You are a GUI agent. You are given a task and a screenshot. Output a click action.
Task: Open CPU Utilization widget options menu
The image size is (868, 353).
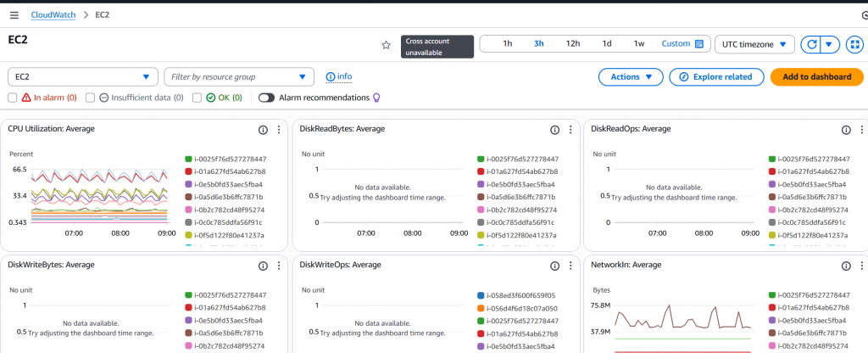[279, 130]
